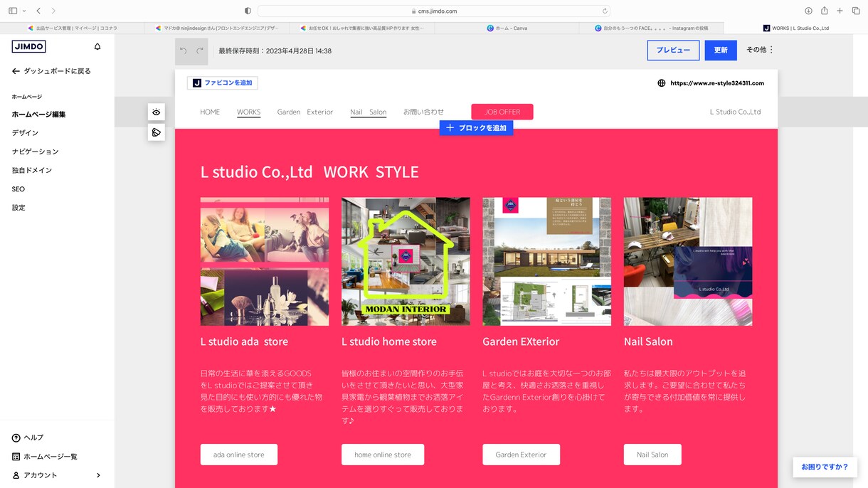Open ヘルプ help item
Screen dimensions: 868x488
[28, 437]
